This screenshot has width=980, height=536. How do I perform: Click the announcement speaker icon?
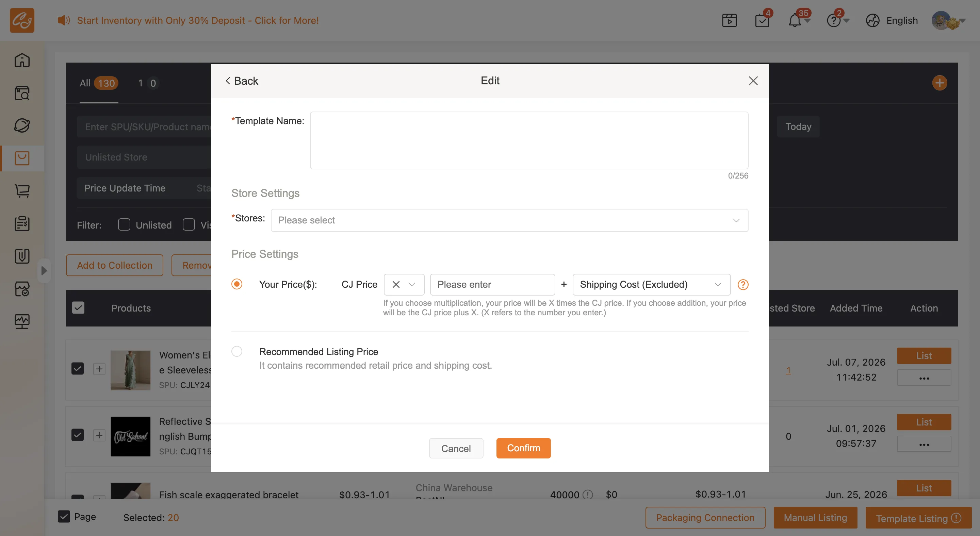pos(64,20)
